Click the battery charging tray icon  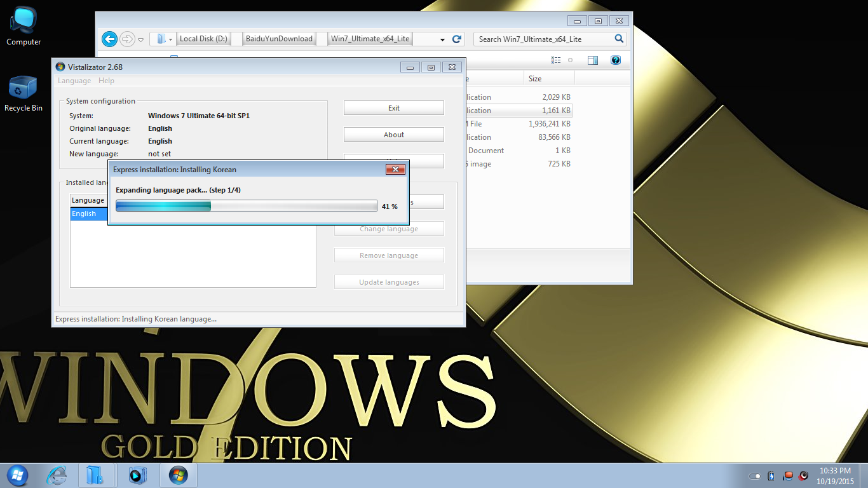771,475
